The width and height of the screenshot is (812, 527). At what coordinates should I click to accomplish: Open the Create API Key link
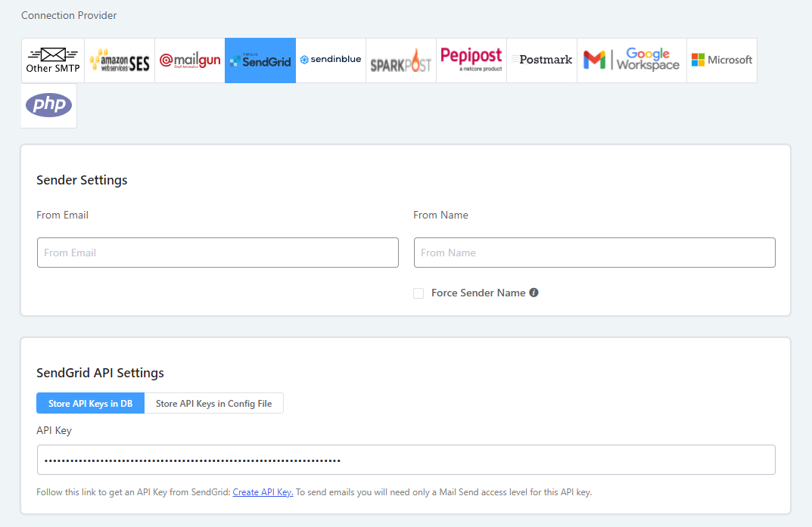tap(263, 491)
